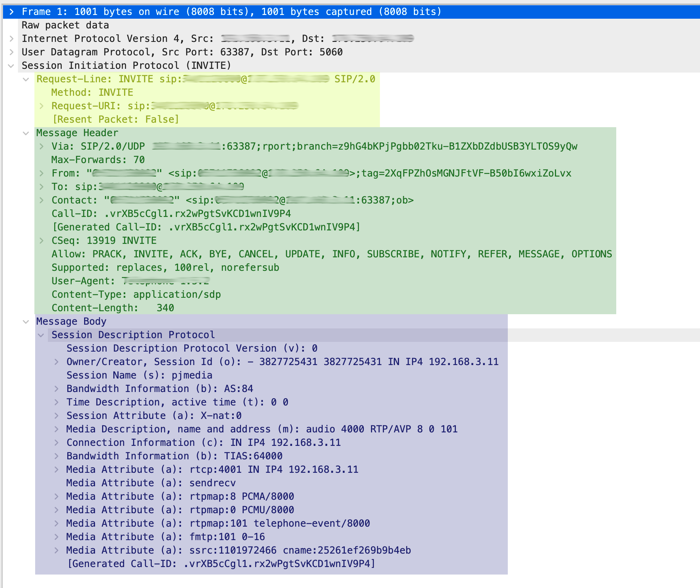Expand Internet Protocol Version 4 row
This screenshot has width=700, height=588.
coord(12,39)
